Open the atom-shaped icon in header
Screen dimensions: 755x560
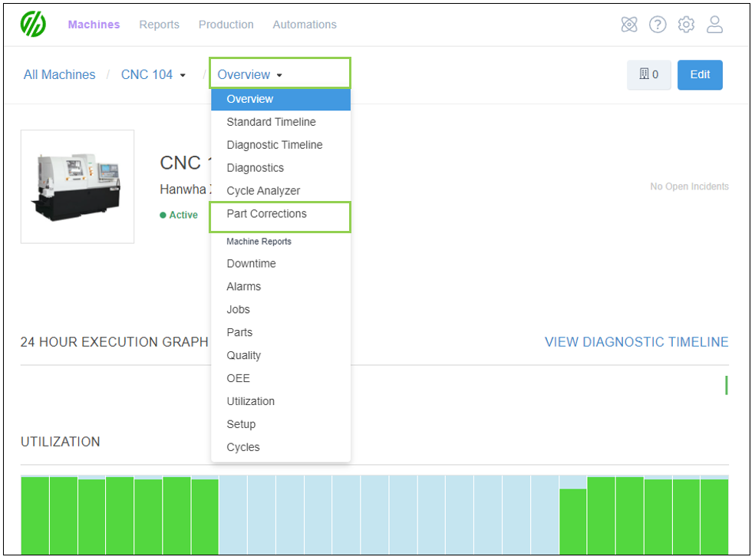[629, 24]
